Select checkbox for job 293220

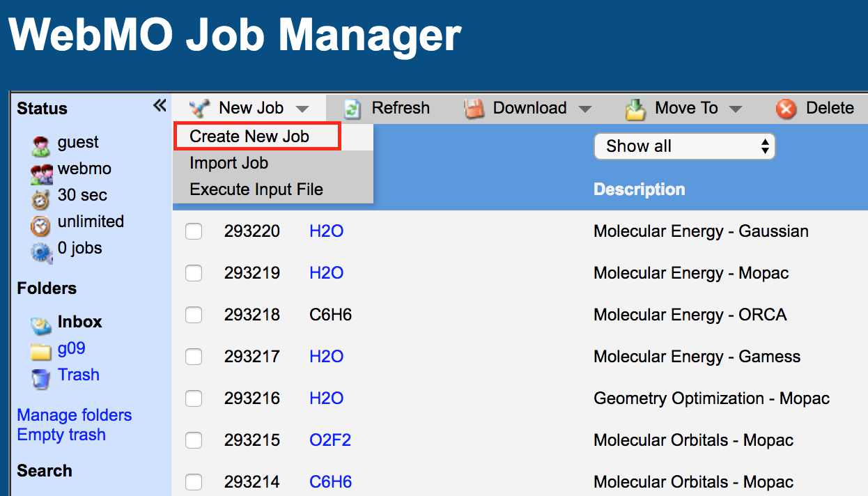coord(194,231)
